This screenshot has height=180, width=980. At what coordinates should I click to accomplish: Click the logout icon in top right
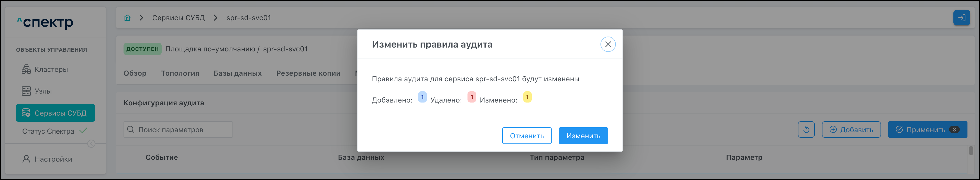tap(961, 18)
